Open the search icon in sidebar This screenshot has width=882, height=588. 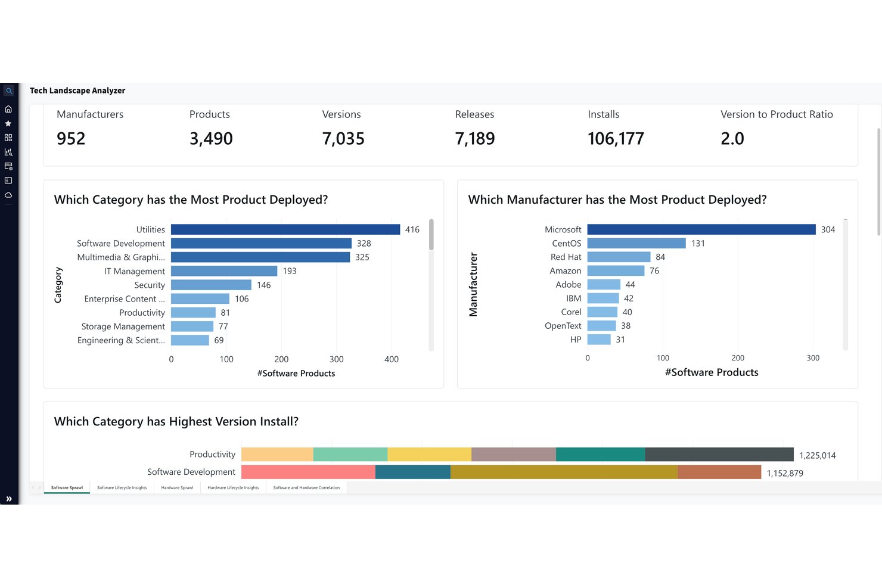pyautogui.click(x=8, y=91)
